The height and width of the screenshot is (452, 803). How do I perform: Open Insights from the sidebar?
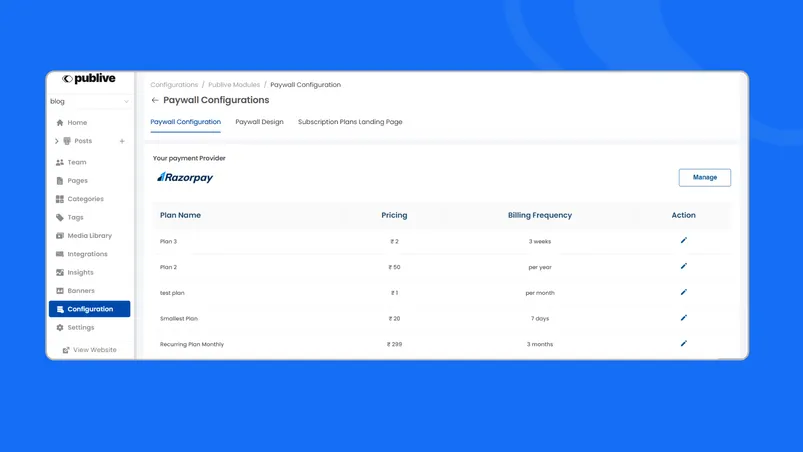point(80,272)
